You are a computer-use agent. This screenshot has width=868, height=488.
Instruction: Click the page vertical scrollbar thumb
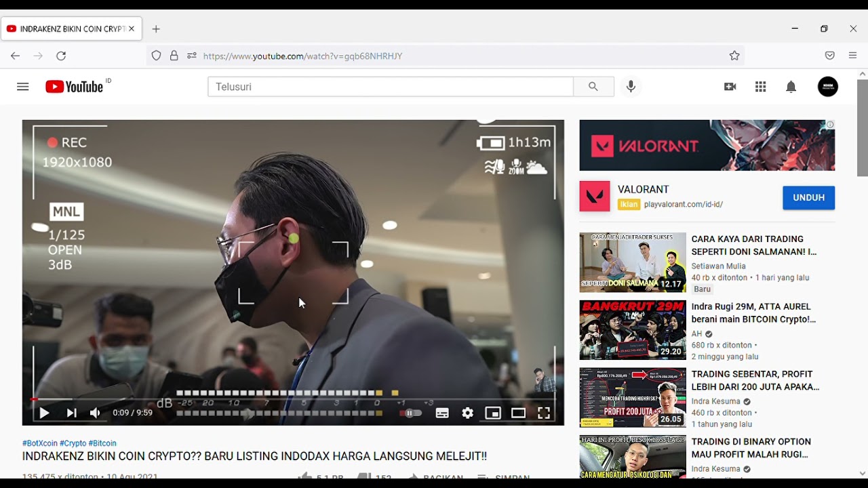[x=863, y=127]
